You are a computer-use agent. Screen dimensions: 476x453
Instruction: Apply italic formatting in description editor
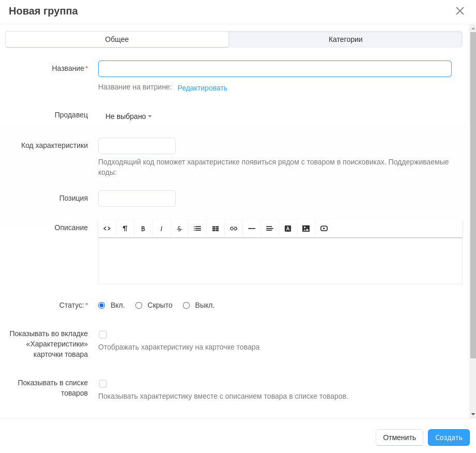(161, 229)
